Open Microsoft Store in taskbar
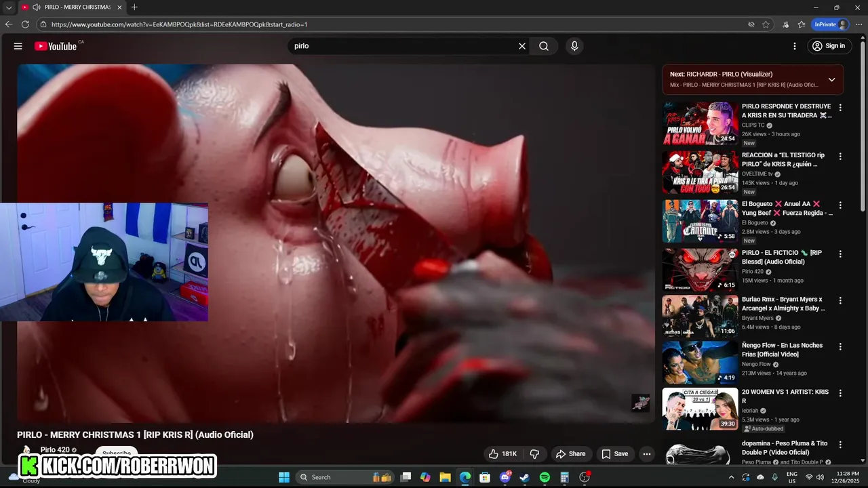Viewport: 868px width, 488px height. pyautogui.click(x=485, y=477)
